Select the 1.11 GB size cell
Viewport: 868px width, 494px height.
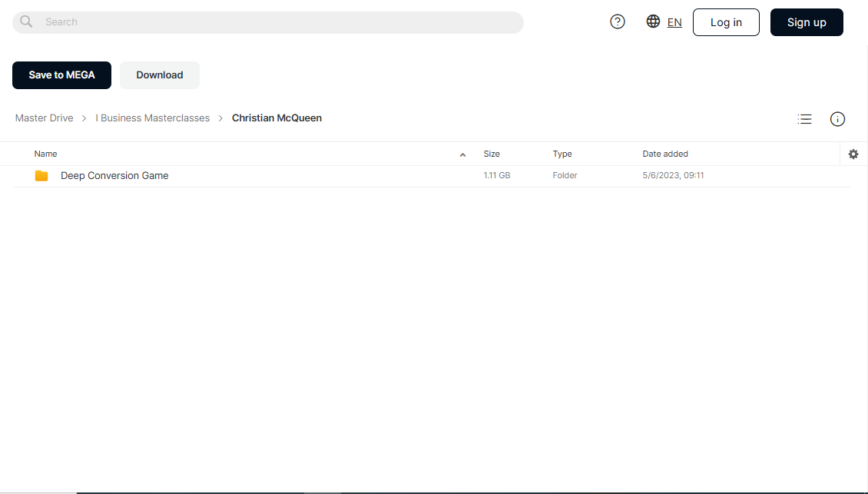tap(496, 175)
